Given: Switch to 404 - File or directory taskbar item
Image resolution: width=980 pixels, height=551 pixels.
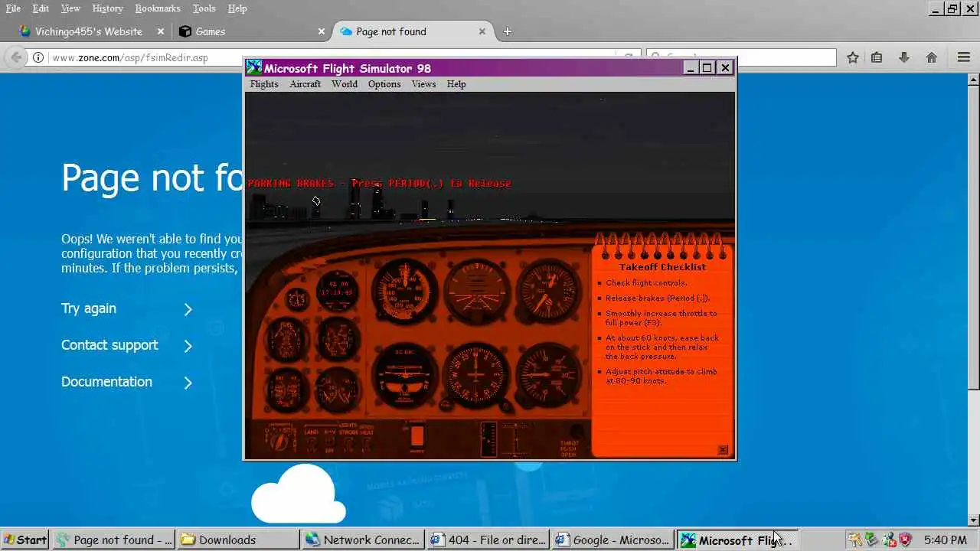Looking at the screenshot, I should (488, 540).
